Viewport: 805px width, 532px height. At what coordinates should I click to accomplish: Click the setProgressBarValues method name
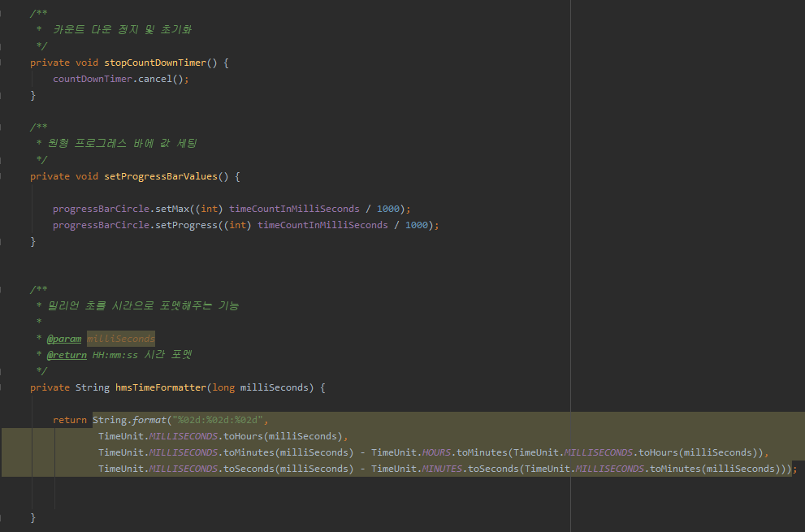click(x=161, y=176)
